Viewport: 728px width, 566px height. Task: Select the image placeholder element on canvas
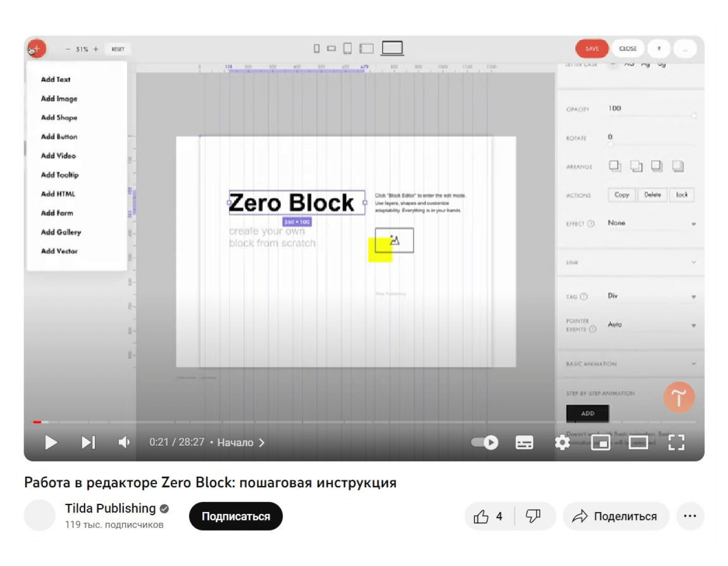(395, 240)
